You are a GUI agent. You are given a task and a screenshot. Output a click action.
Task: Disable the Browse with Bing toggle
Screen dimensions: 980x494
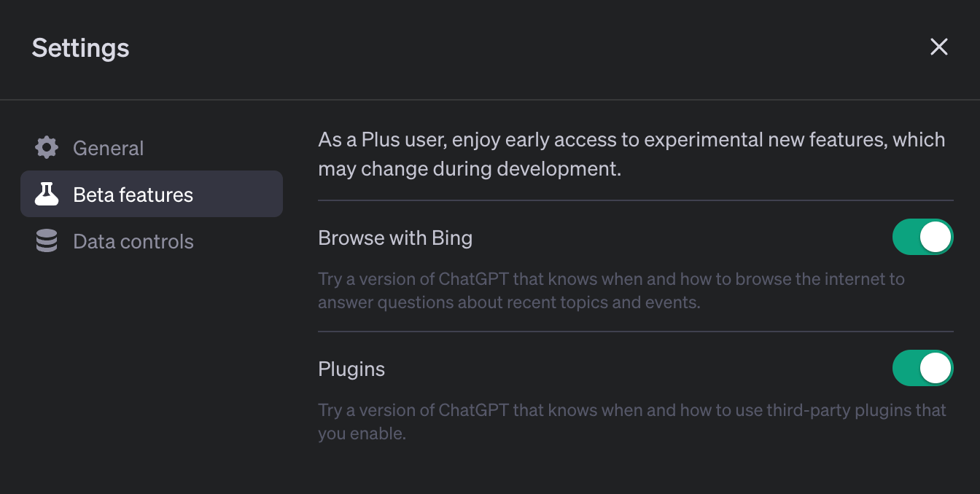[x=922, y=238]
